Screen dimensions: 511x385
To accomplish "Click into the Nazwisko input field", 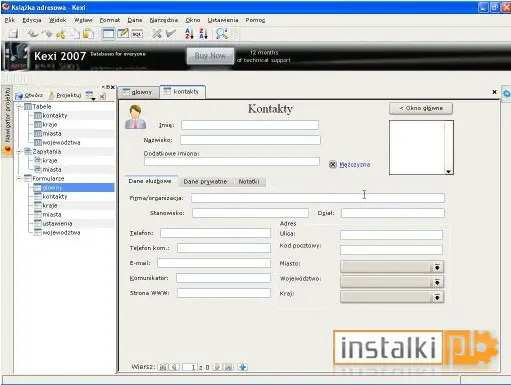I will tap(250, 140).
